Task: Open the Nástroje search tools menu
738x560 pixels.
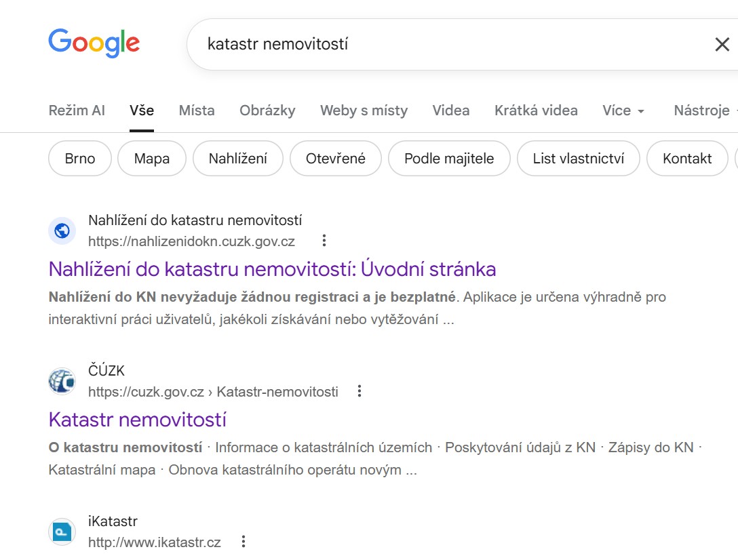Action: 701,111
